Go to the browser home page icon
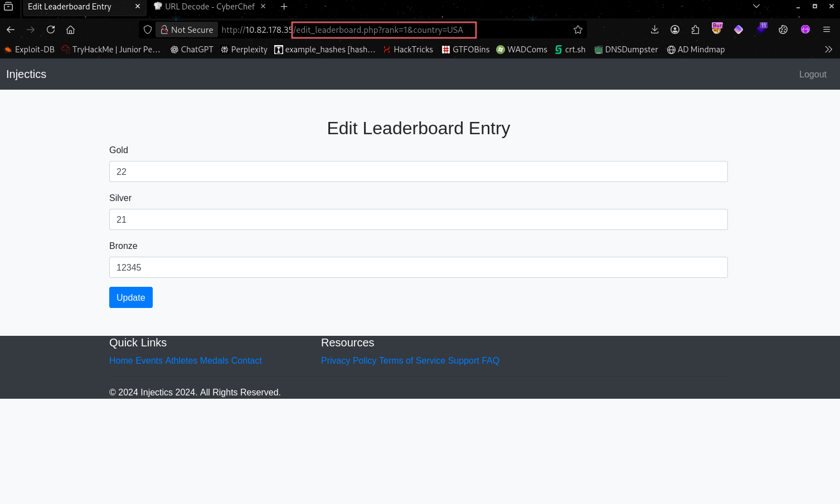Image resolution: width=840 pixels, height=504 pixels. click(70, 30)
